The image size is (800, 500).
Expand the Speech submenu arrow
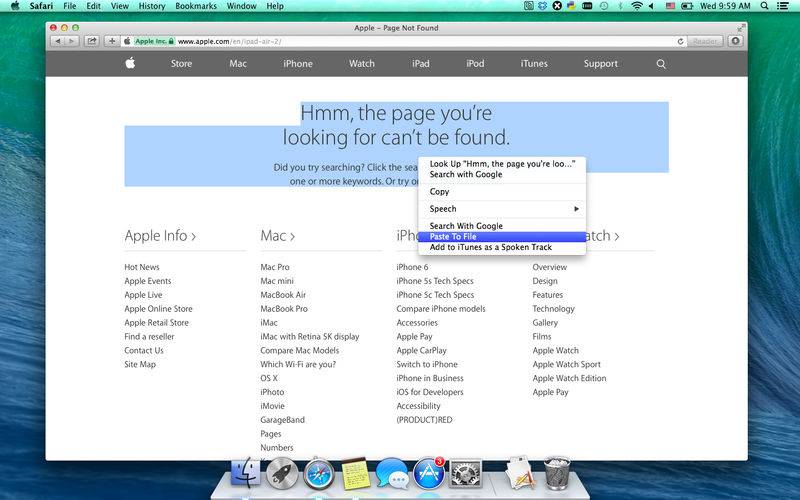point(576,209)
